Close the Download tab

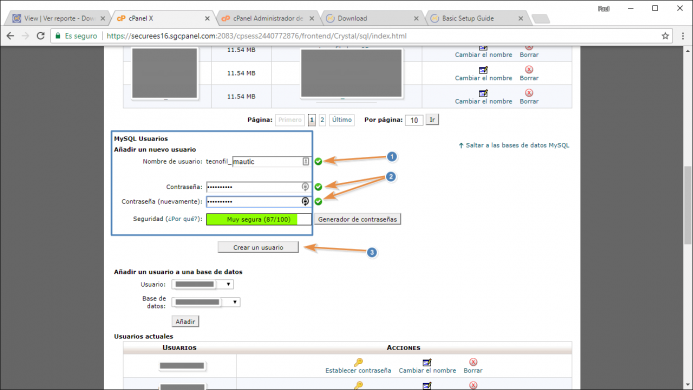click(x=416, y=18)
